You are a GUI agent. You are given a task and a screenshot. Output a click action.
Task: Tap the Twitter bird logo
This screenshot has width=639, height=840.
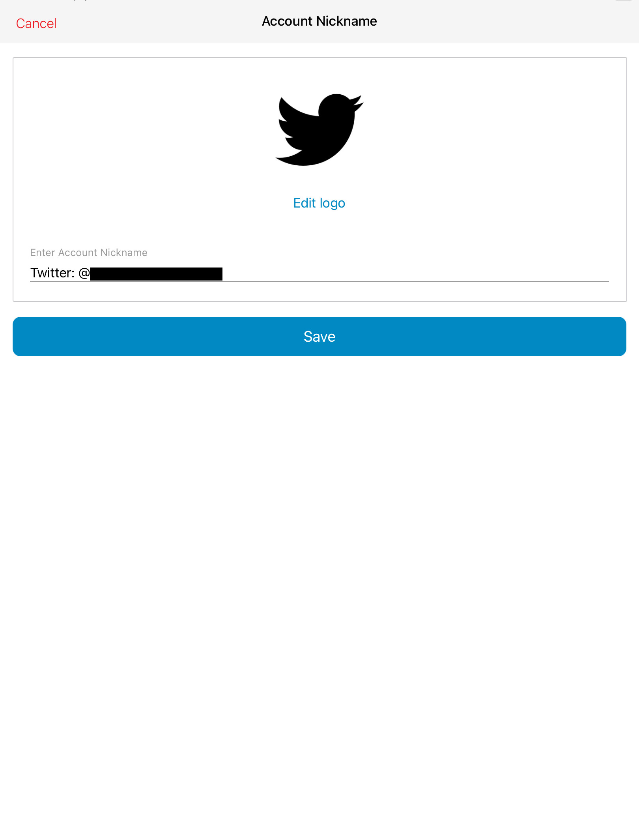click(x=319, y=130)
